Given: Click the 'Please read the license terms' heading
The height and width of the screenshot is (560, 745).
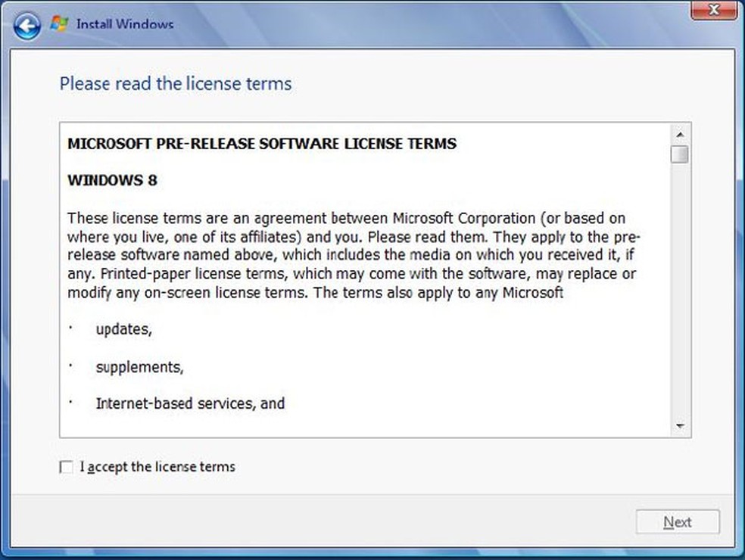Looking at the screenshot, I should pos(175,84).
